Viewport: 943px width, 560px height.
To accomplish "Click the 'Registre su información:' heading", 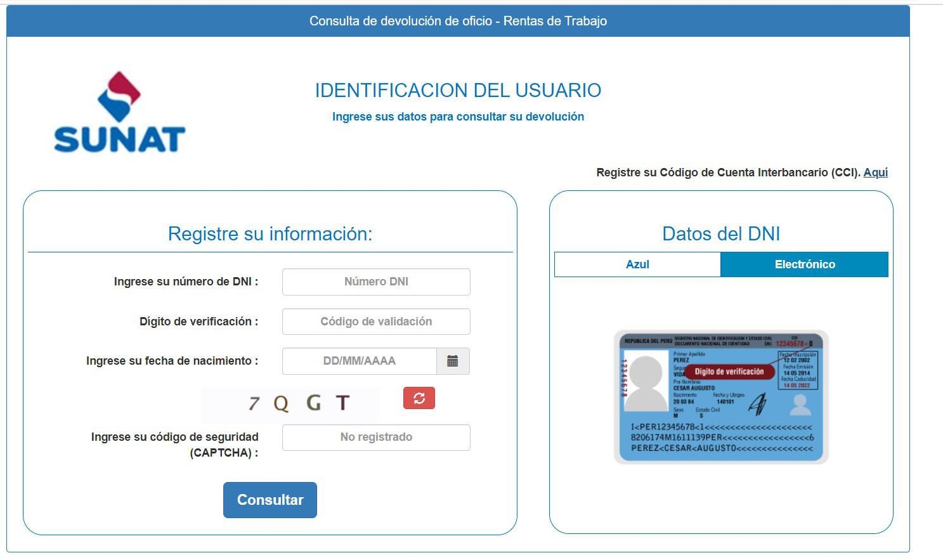I will (x=270, y=233).
